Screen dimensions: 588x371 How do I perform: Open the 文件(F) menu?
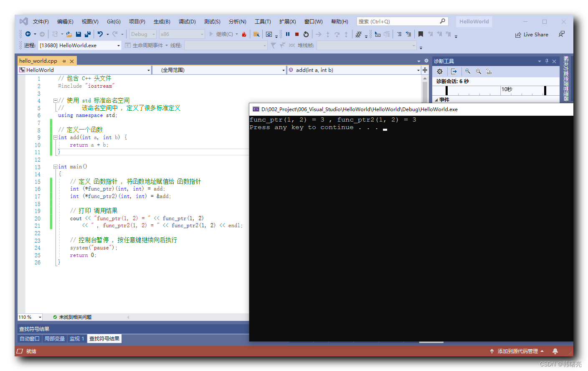tap(41, 21)
